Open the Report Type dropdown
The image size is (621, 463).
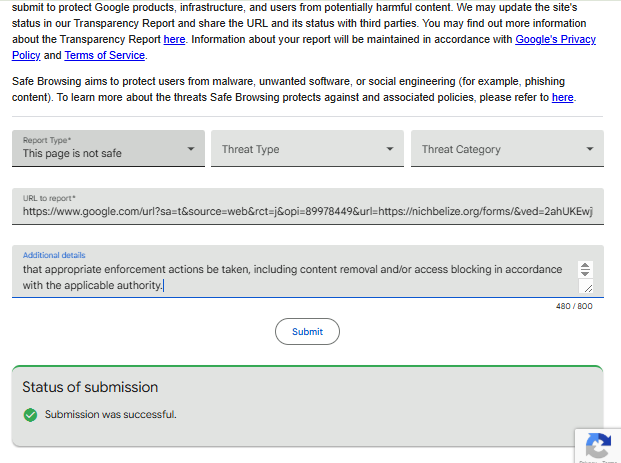coord(108,149)
